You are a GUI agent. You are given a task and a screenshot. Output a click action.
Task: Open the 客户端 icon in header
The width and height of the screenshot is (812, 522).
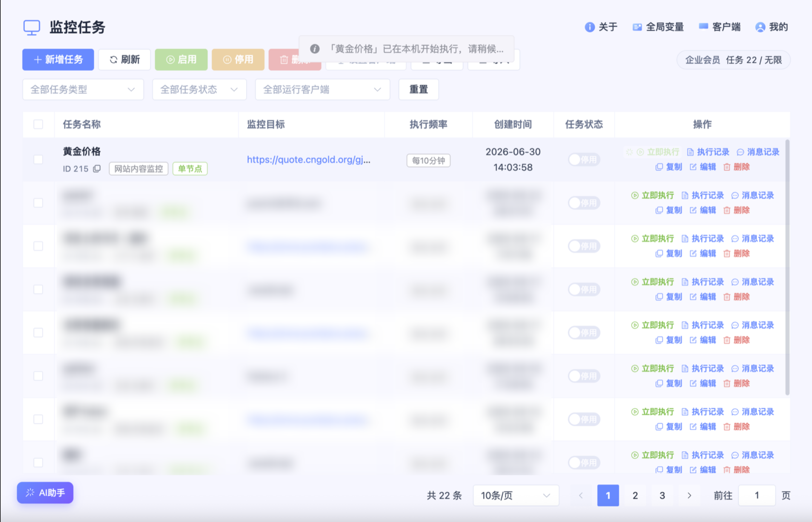pyautogui.click(x=703, y=27)
